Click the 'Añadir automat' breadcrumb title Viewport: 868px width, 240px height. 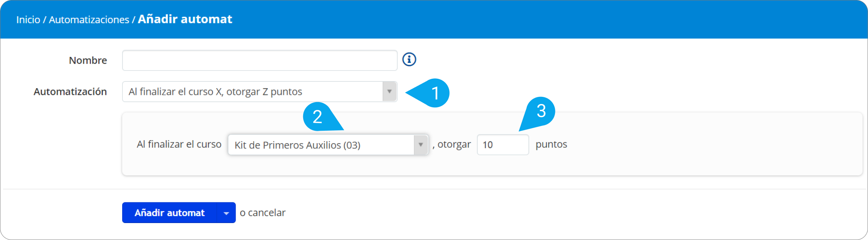(185, 19)
